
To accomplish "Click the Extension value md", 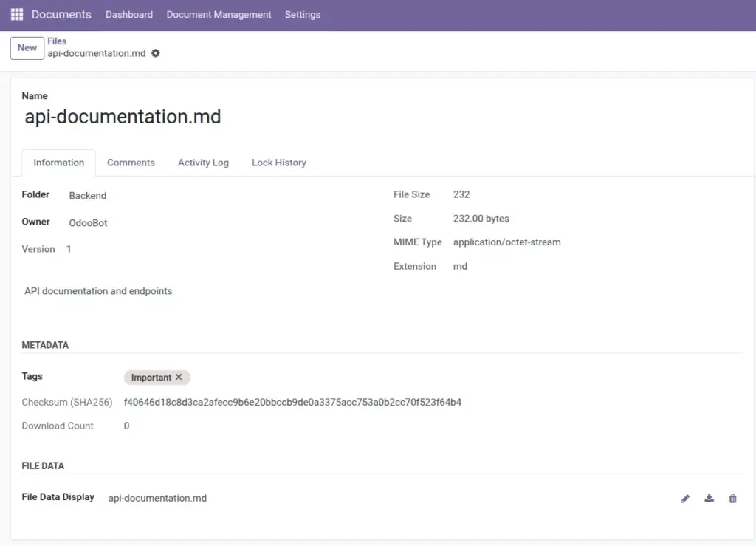I will [460, 266].
